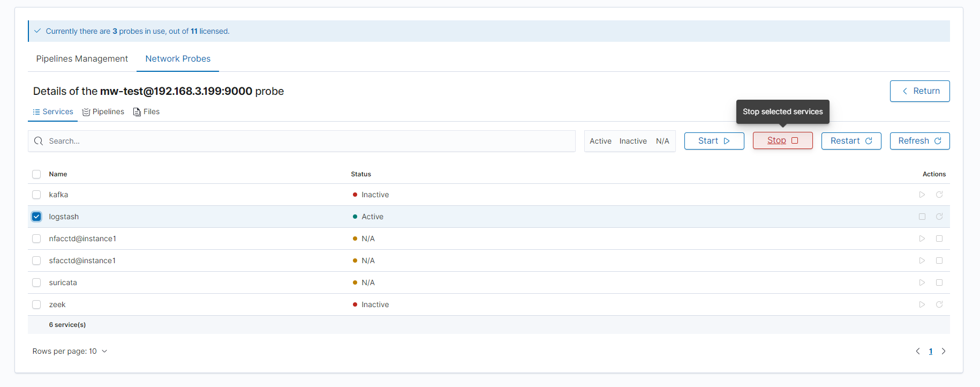Screen dimensions: 980x387
Task: Restart the zeek service using its row icon
Action: tap(939, 304)
